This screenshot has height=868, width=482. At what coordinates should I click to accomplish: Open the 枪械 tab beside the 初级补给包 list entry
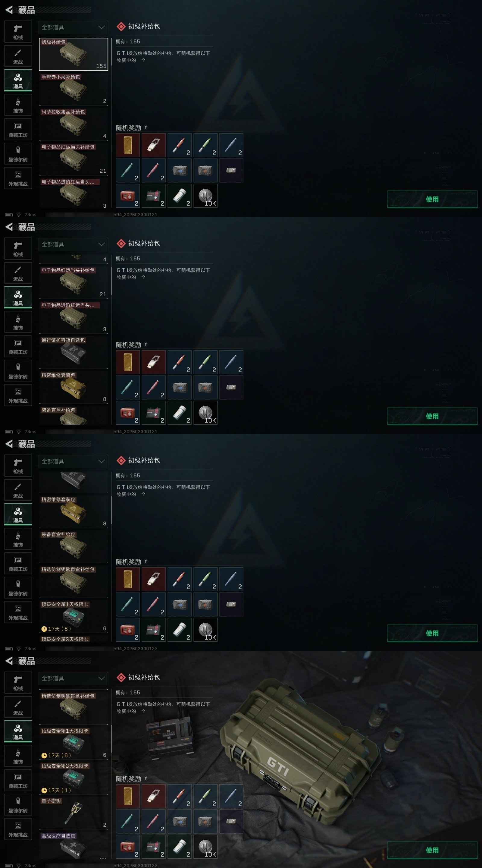[x=18, y=32]
